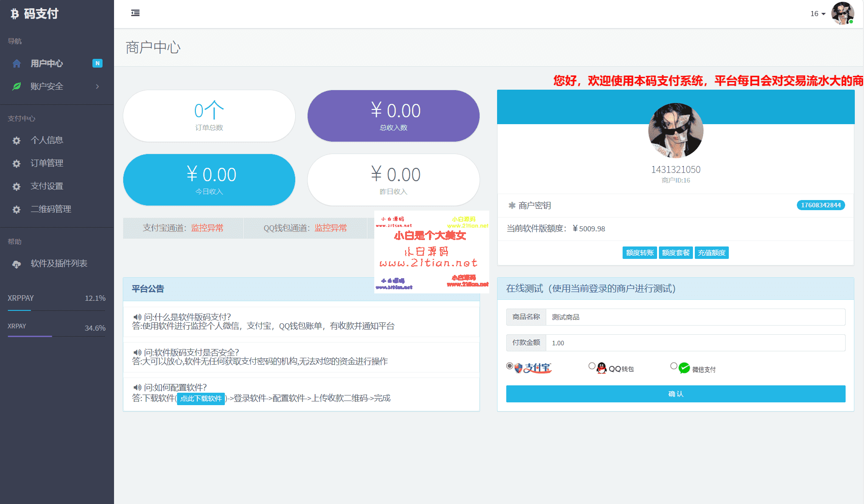Viewport: 864px width, 504px height.
Task: Select the 二维码管理 gear icon
Action: click(17, 209)
